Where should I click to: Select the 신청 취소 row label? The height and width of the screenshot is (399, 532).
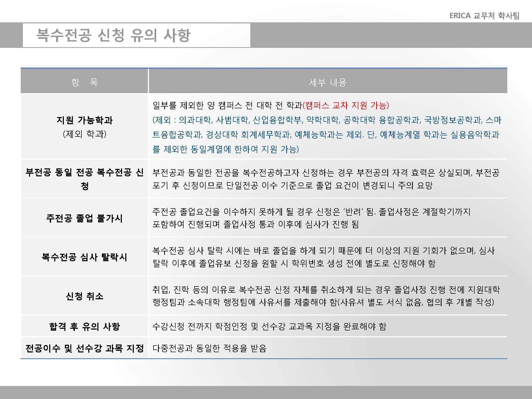tap(84, 296)
